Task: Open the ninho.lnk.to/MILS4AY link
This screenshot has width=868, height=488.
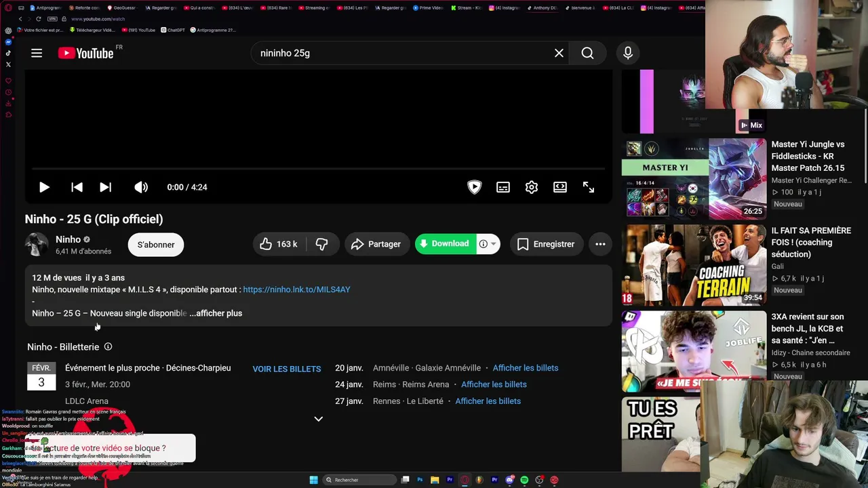Action: tap(297, 289)
